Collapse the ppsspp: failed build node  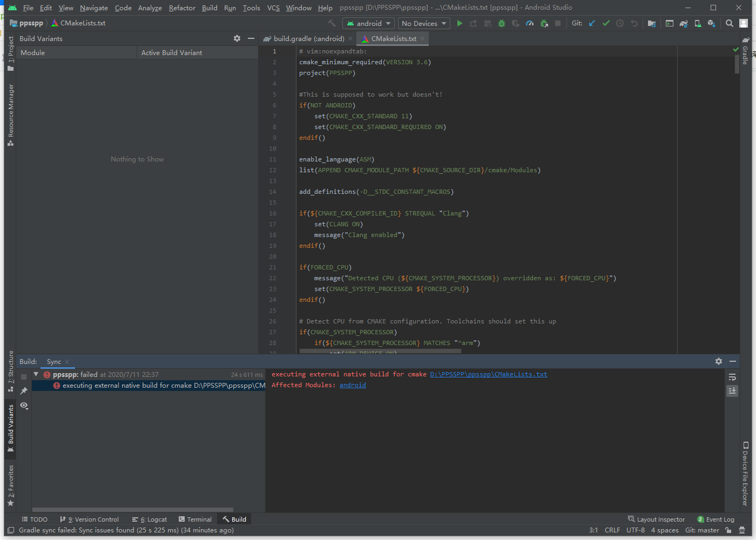click(36, 374)
